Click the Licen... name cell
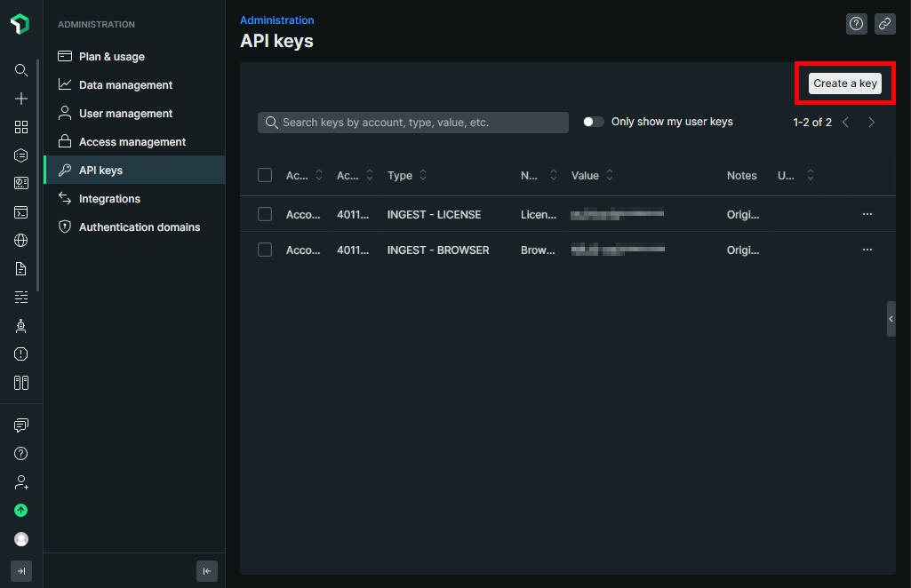 (539, 215)
